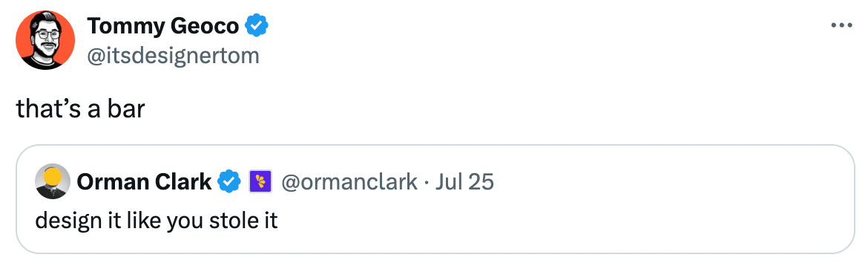Open the three-dot more options menu
The image size is (868, 269).
841,25
